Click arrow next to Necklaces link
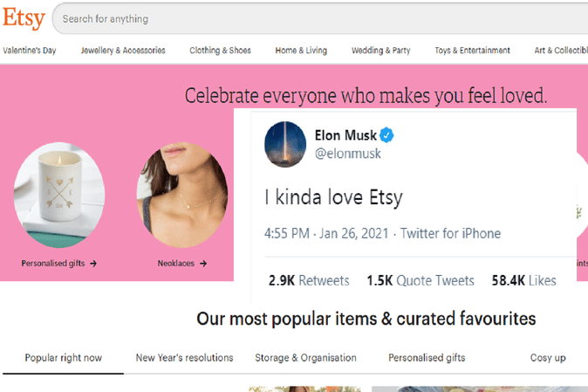Screen dimensions: 588x392 [x=203, y=263]
